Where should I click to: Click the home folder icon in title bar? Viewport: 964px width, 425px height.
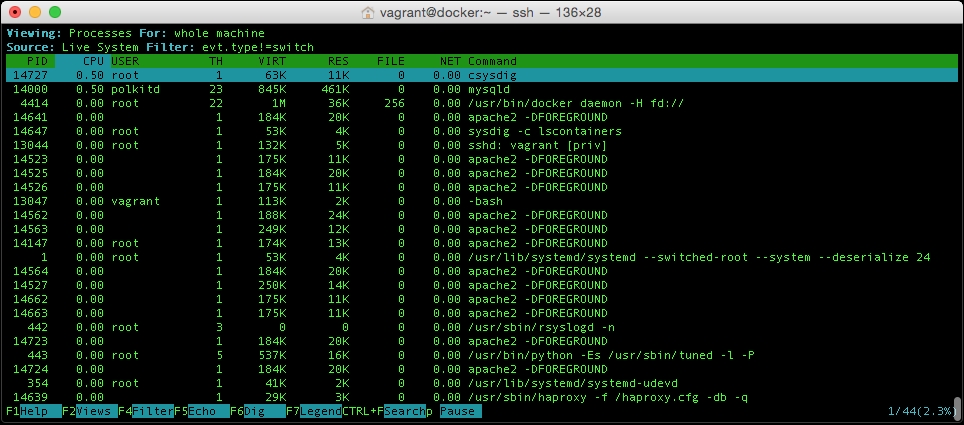[x=368, y=12]
